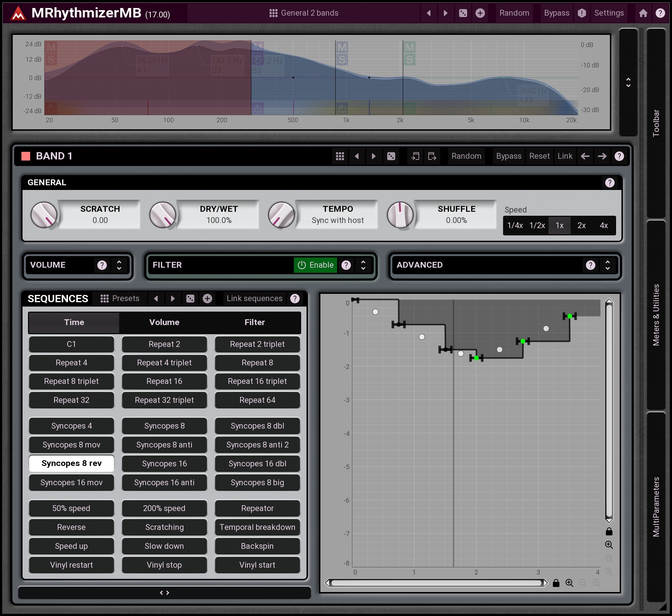Expand the Advanced panel
This screenshot has width=672, height=616.
point(607,265)
